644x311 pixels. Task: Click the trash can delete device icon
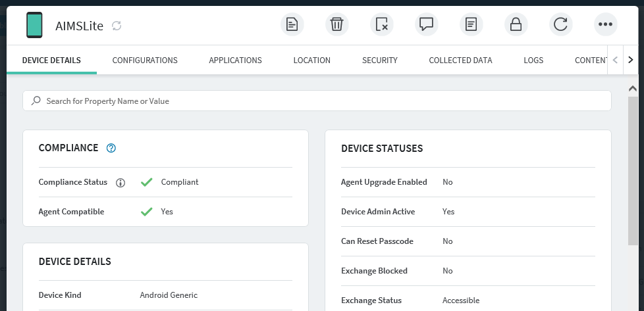pyautogui.click(x=336, y=25)
